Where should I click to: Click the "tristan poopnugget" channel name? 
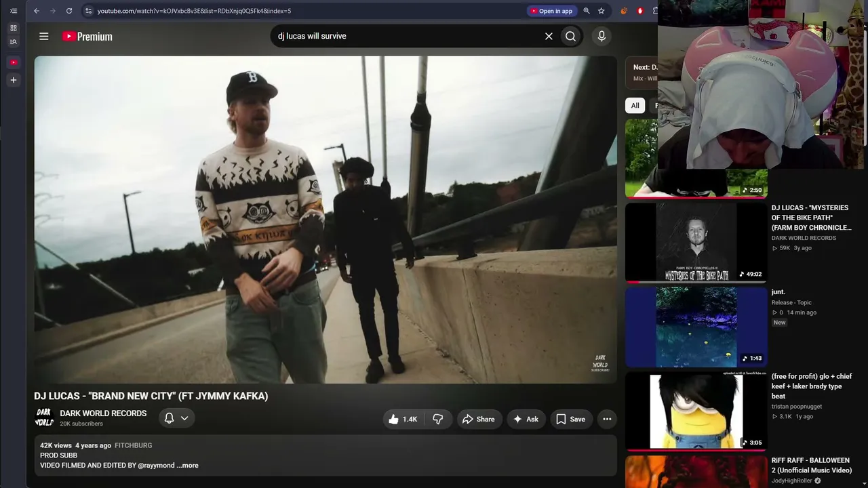[797, 407]
